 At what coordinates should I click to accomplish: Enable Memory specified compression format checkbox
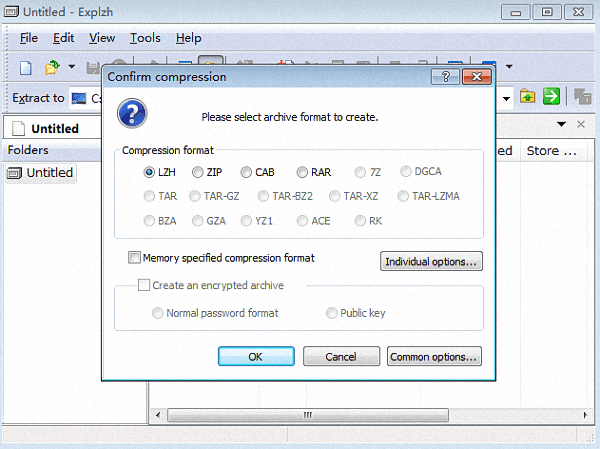click(135, 258)
